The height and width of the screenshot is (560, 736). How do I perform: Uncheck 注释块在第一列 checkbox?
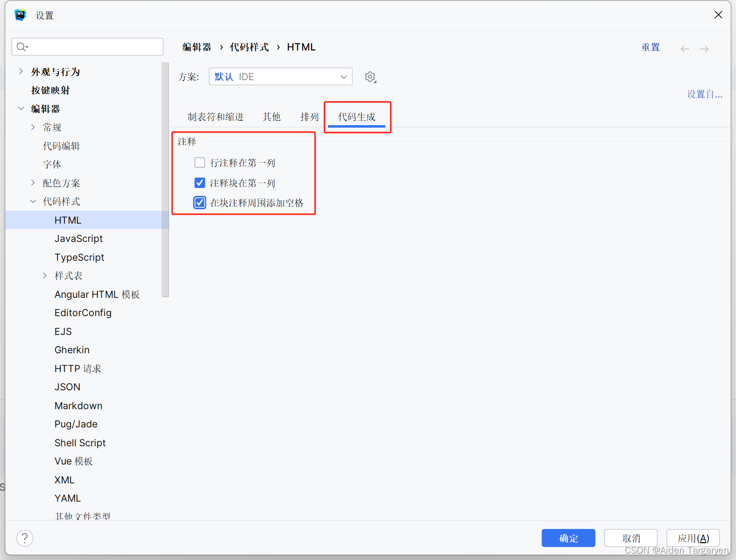(200, 183)
